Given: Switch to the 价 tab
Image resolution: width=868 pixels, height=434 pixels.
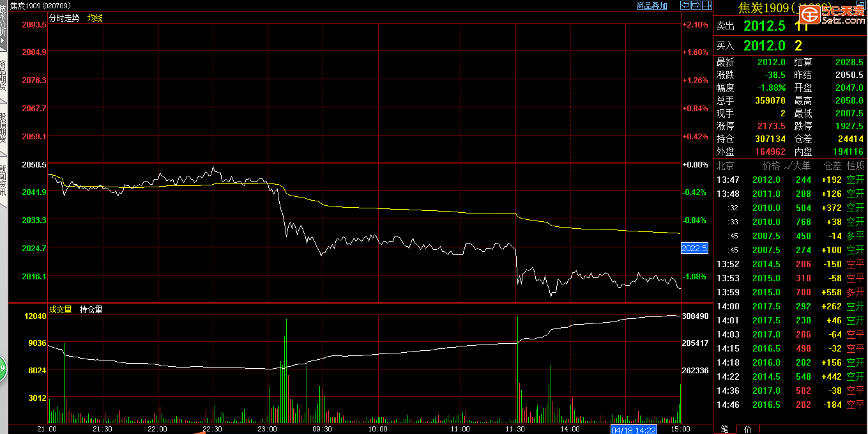Looking at the screenshot, I should click(x=747, y=428).
